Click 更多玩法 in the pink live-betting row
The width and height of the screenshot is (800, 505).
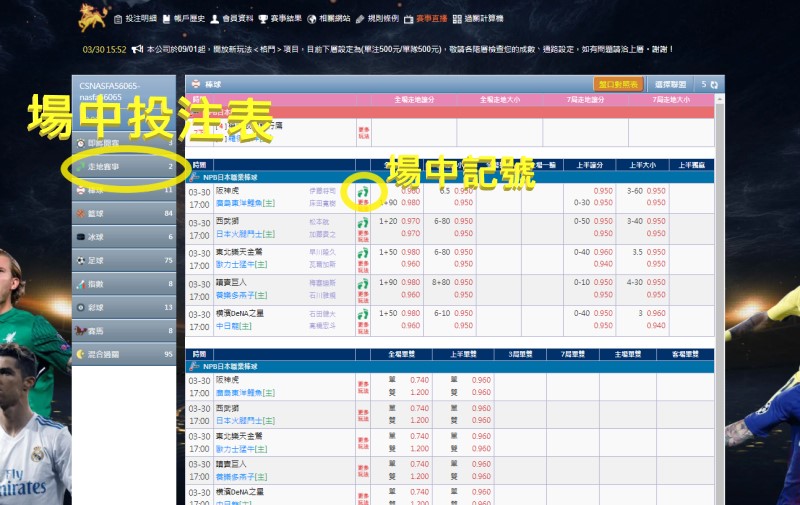click(363, 133)
